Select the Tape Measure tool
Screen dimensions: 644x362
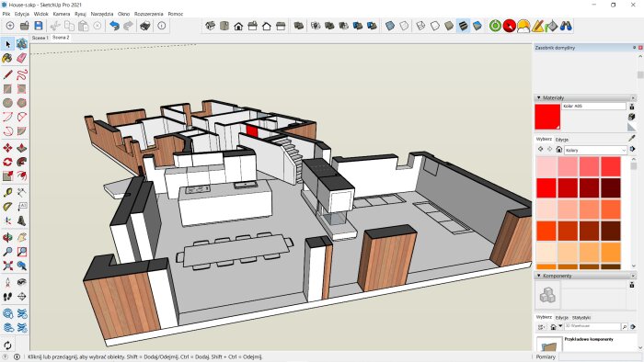click(x=7, y=192)
